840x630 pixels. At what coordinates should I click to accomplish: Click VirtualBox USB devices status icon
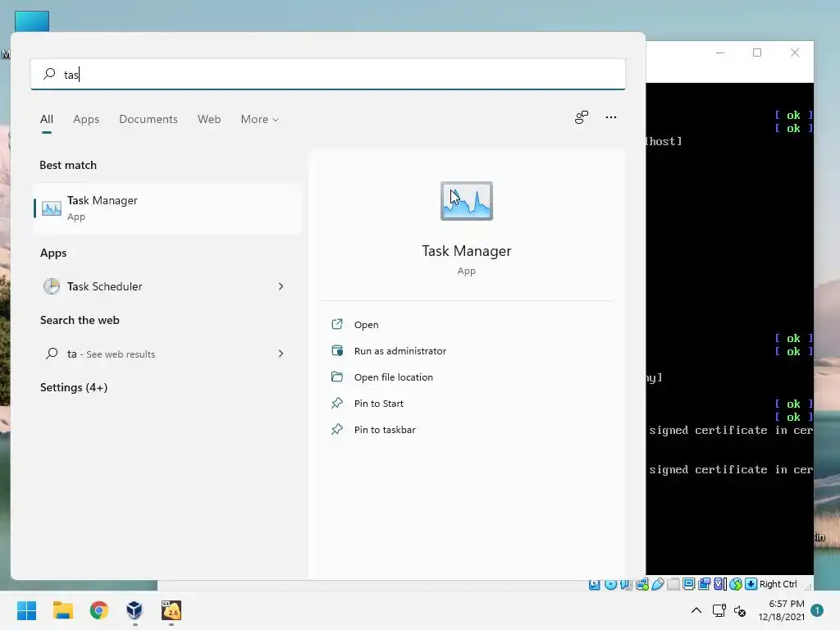(x=658, y=584)
